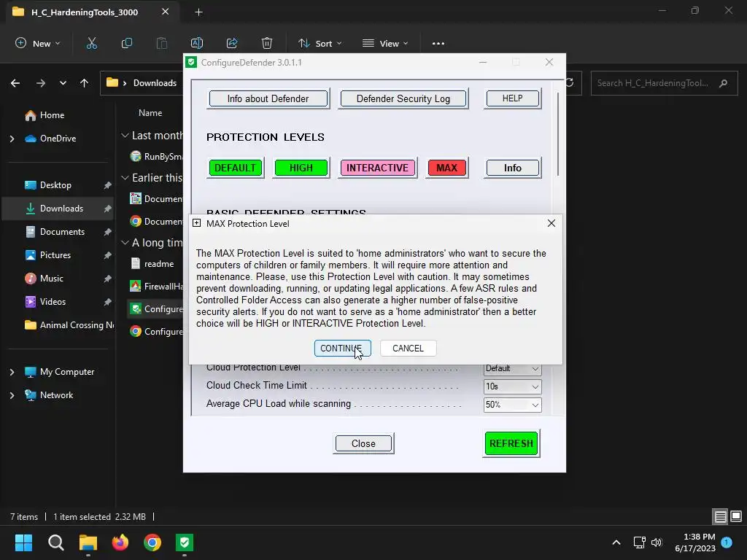Open the Cloud Check Time Limit dropdown
This screenshot has width=747, height=560.
(512, 386)
